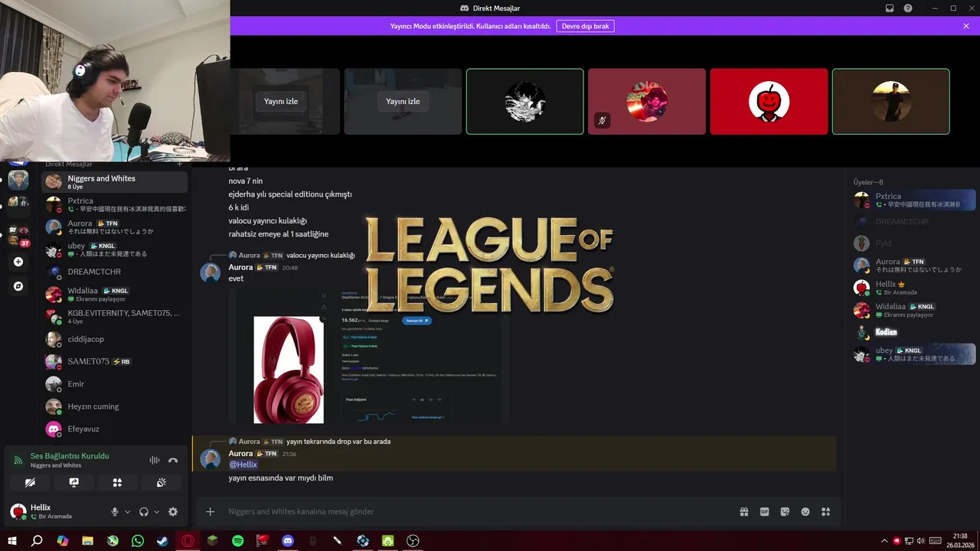Open DREAMCTCHR conversation in DM list

coord(115,272)
